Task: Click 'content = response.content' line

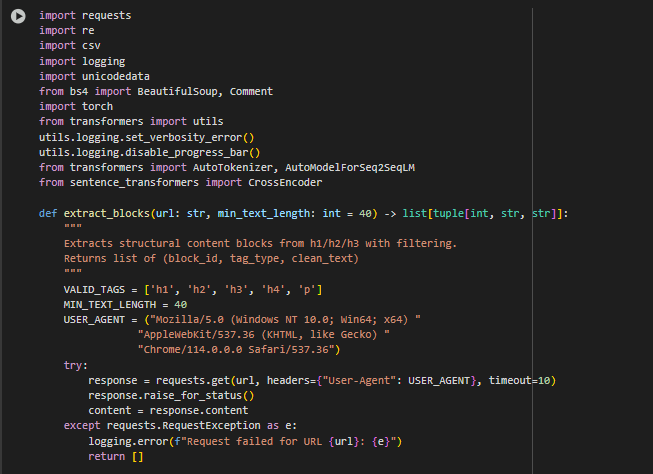Action: 168,410
